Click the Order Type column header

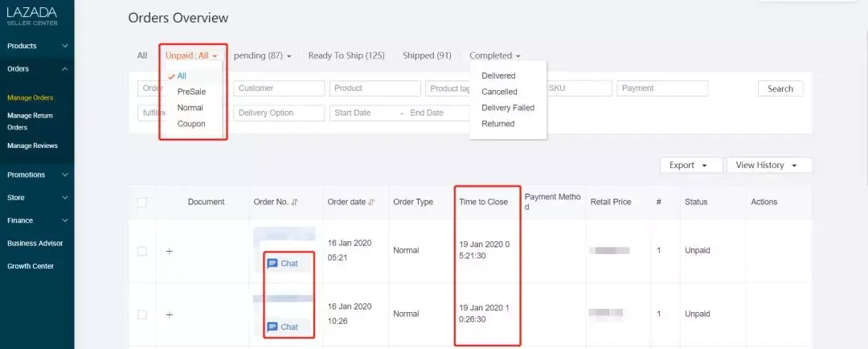coord(413,202)
